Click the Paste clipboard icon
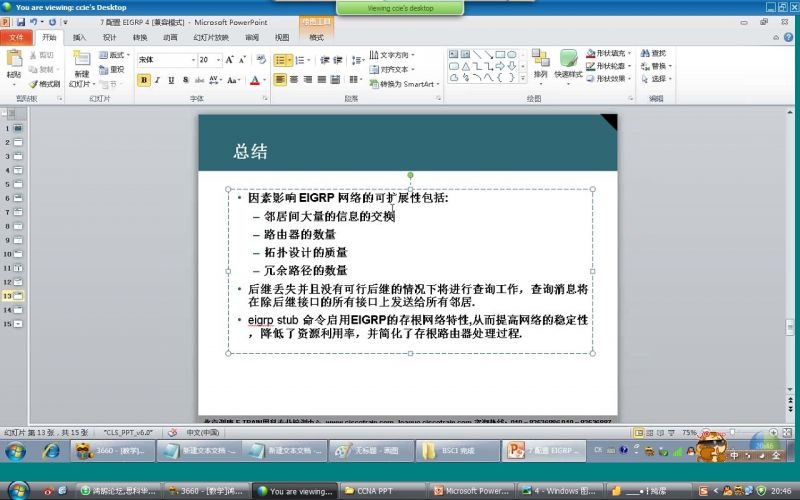The image size is (800, 500). click(14, 59)
